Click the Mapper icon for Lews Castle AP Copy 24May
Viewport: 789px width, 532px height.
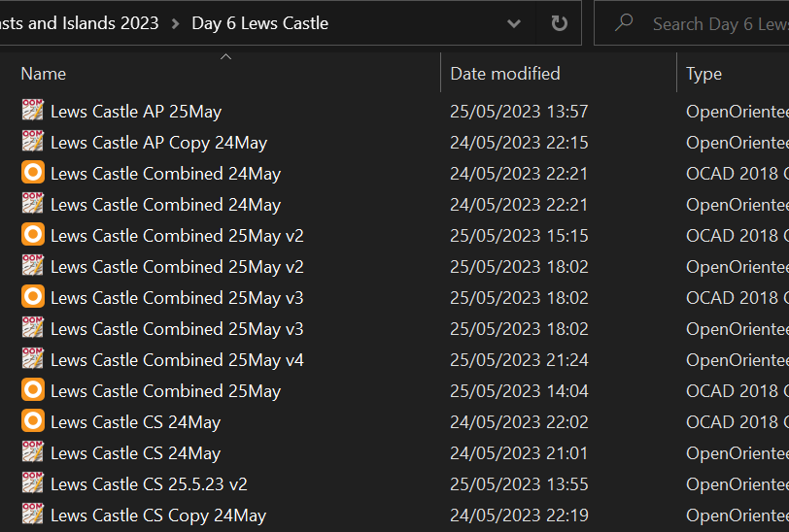pos(33,142)
